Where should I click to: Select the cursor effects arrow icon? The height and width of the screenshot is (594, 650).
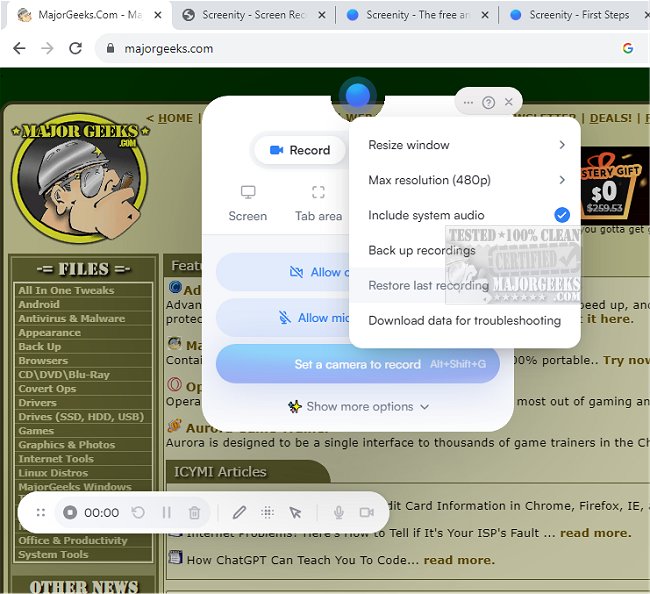[295, 513]
